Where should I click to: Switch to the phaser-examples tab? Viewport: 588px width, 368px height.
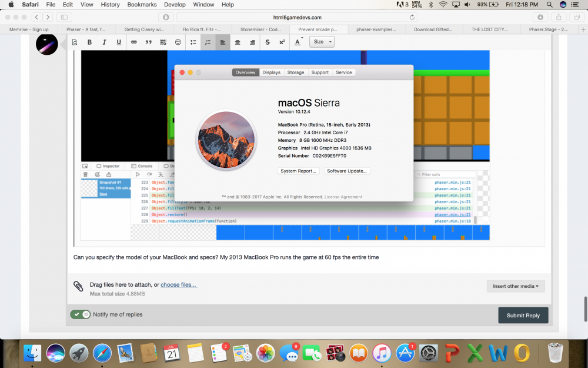(376, 29)
